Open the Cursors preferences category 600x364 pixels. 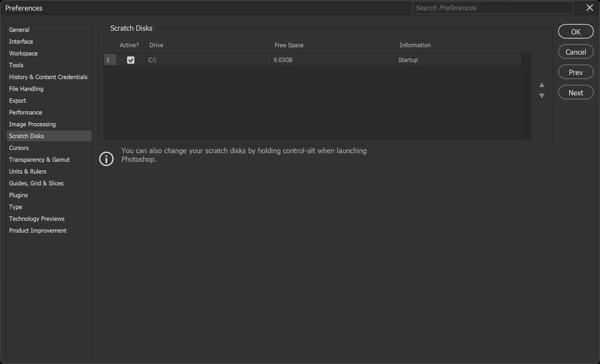[19, 148]
